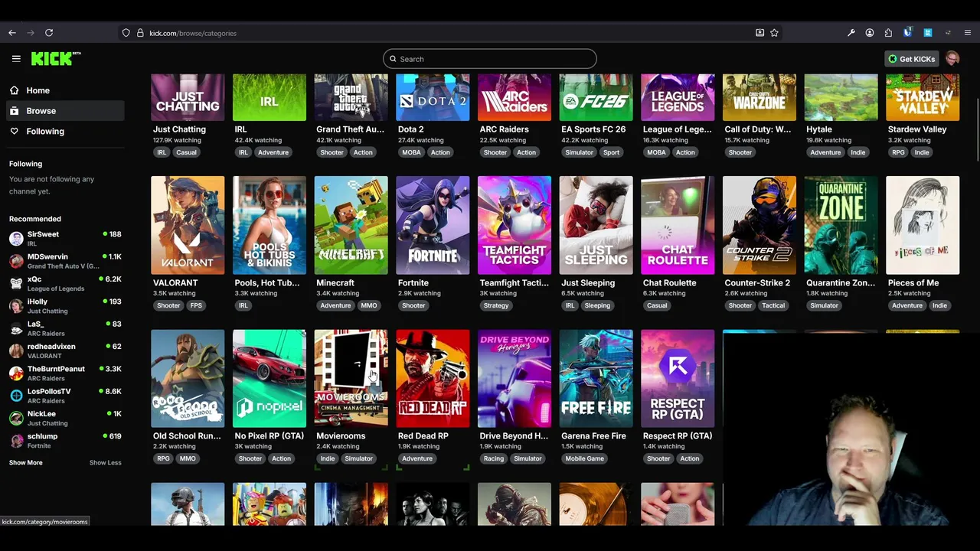Click the Hytale category title
980x551 pixels.
819,129
